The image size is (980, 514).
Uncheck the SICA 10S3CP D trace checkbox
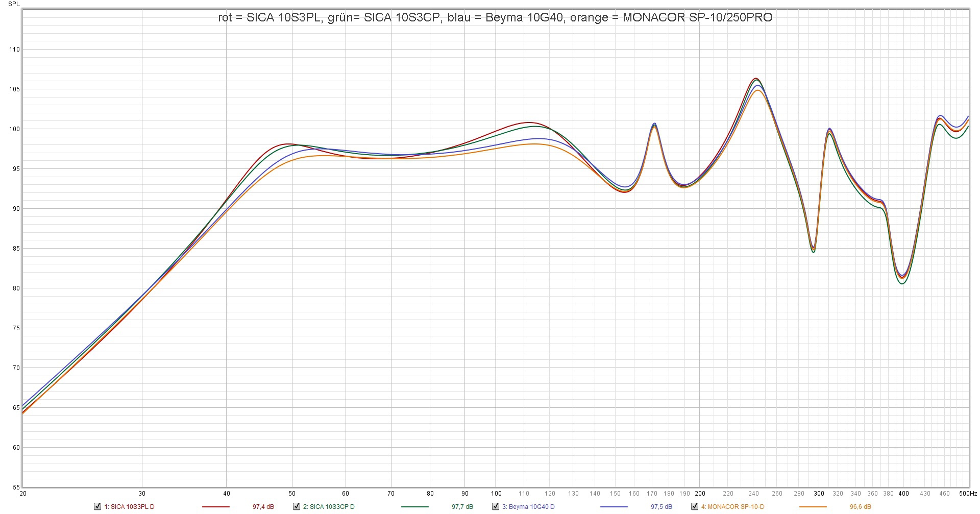tap(297, 506)
